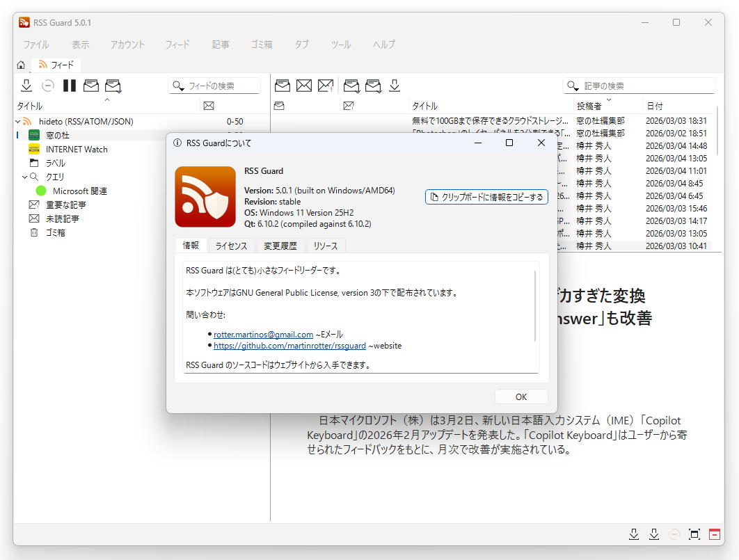Image resolution: width=739 pixels, height=560 pixels.
Task: Click the fetch all feeds download icon
Action: [26, 85]
